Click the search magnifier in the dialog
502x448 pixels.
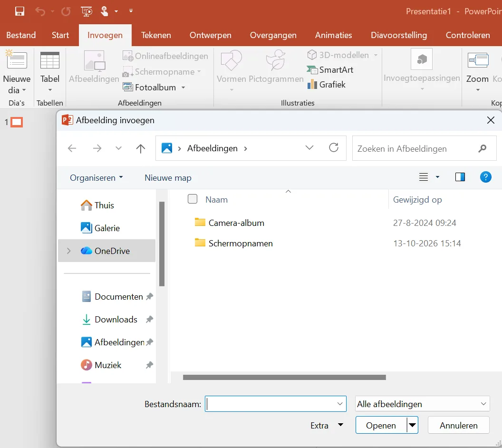pyautogui.click(x=482, y=148)
